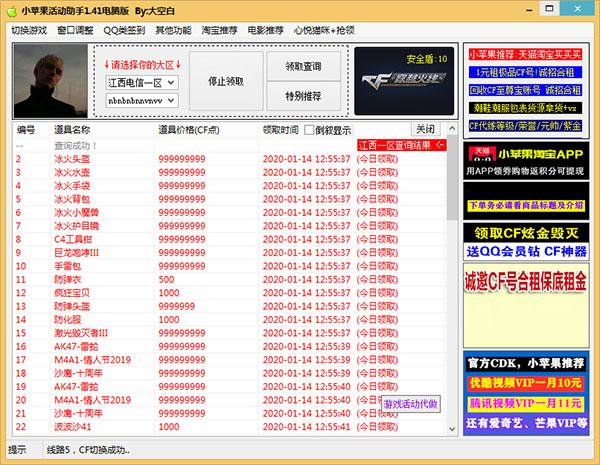Image resolution: width=600 pixels, height=465 pixels.
Task: Select row 15 激光毁灭者III
Action: point(230,333)
